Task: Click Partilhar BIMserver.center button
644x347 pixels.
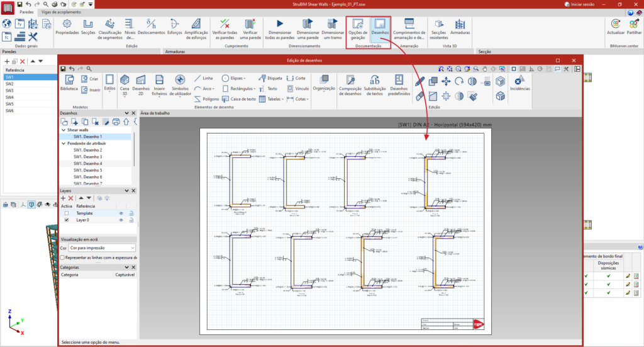Action: coord(634,26)
